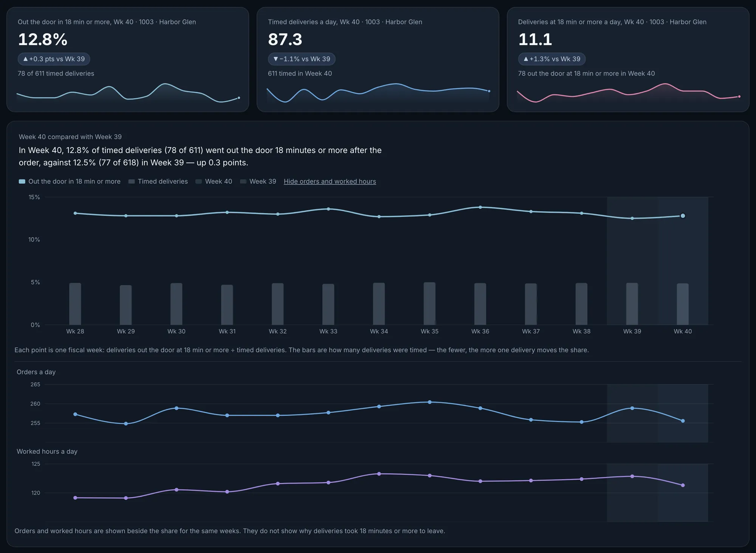Click the 'Worked hours a day' chart title
Viewport: 756px width, 553px height.
click(47, 451)
